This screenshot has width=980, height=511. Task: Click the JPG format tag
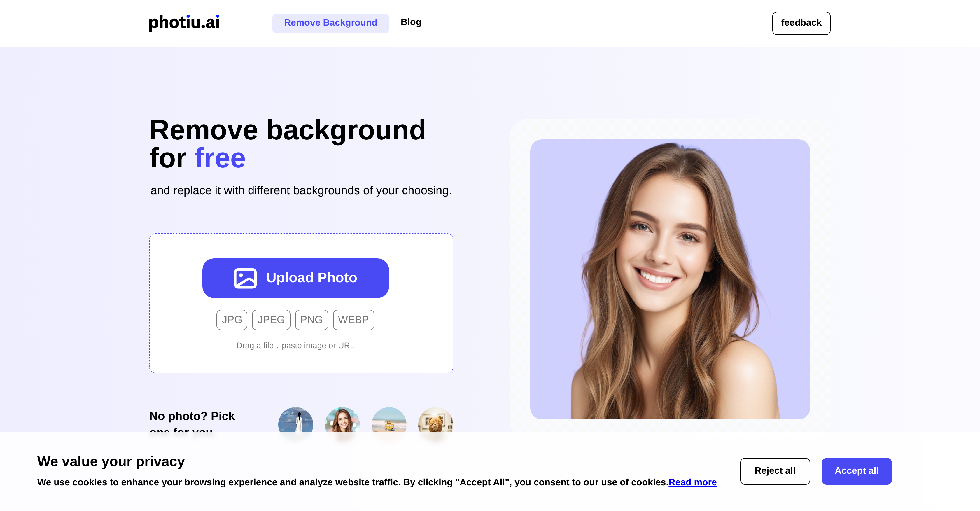232,320
